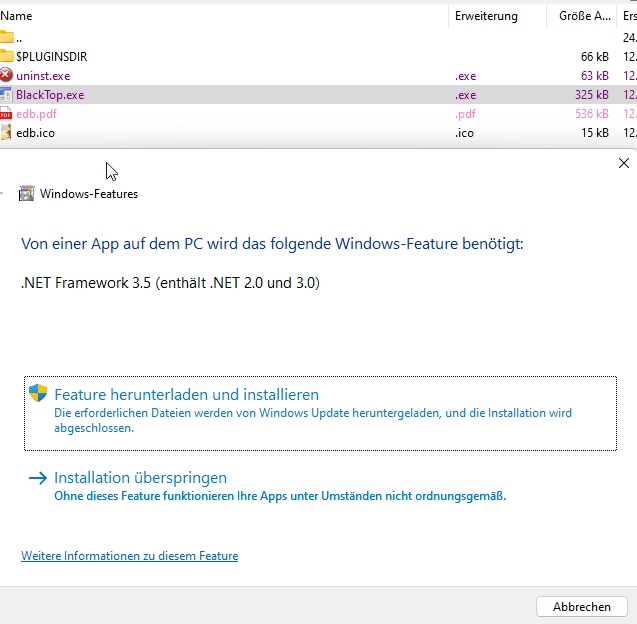Click the arrow icon beside Installation überspringen
This screenshot has width=637, height=624.
coord(38,478)
